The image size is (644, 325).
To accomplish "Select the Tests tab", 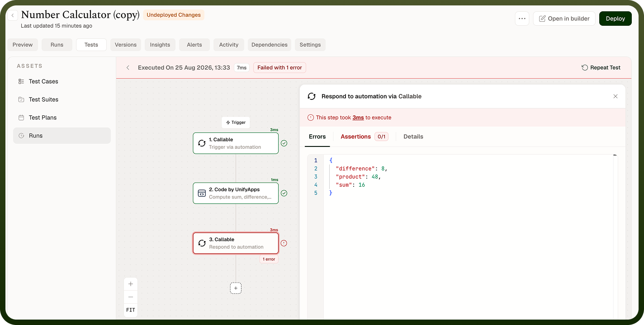I will [x=91, y=45].
